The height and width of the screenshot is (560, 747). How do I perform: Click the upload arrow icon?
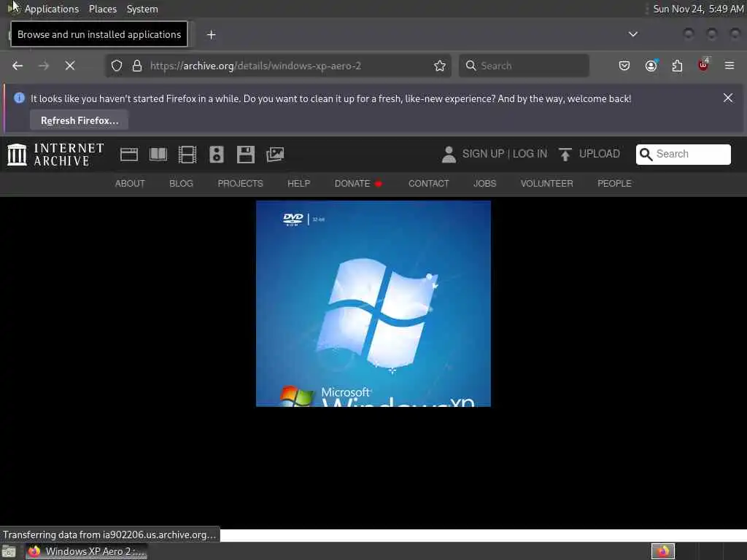coord(565,155)
